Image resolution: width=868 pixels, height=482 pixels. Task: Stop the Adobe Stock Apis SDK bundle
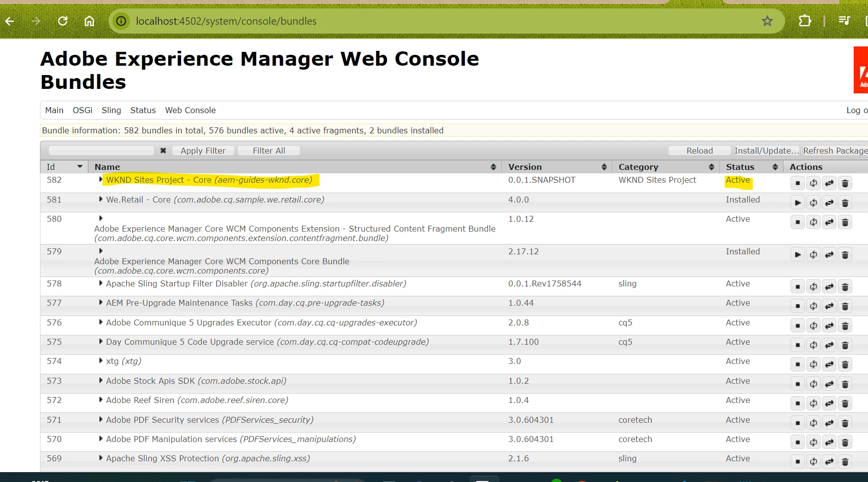tap(797, 384)
